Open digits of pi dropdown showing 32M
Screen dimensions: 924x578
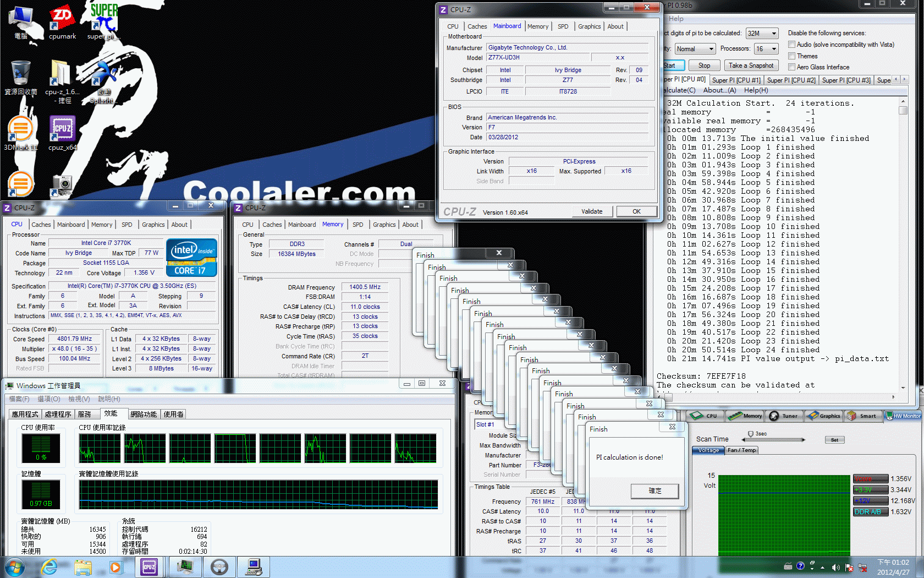coord(762,34)
